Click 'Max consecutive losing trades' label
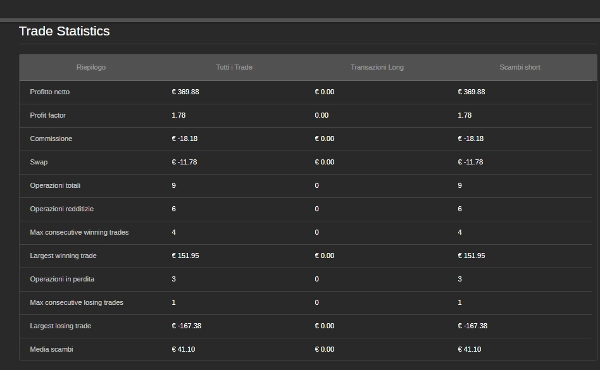Image resolution: width=600 pixels, height=370 pixels. (x=77, y=303)
